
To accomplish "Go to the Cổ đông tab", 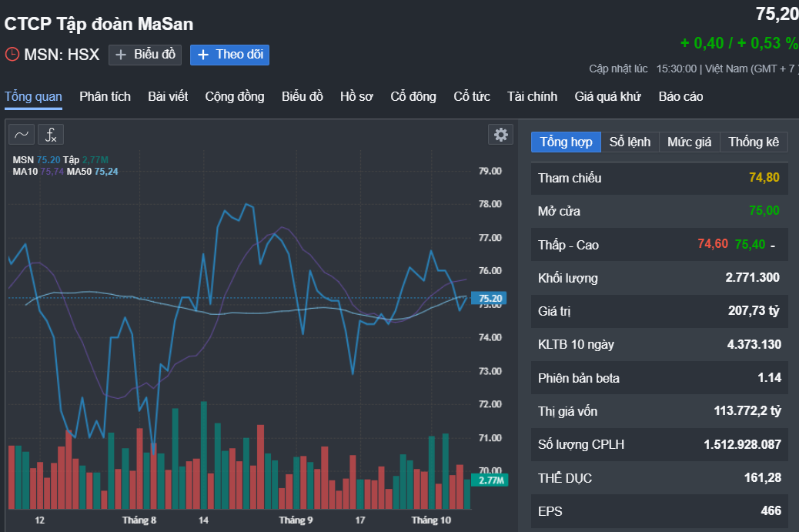I will tap(413, 96).
